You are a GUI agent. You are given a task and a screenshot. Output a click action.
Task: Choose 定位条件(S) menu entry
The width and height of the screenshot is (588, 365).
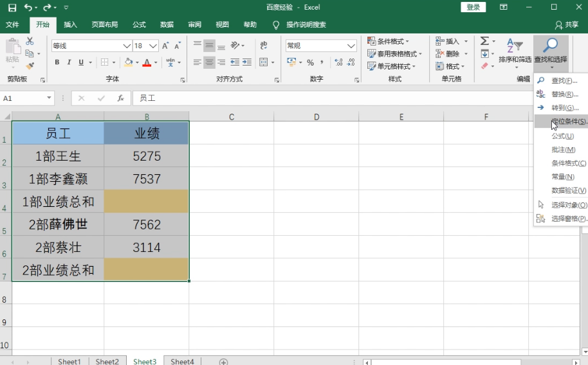point(562,121)
